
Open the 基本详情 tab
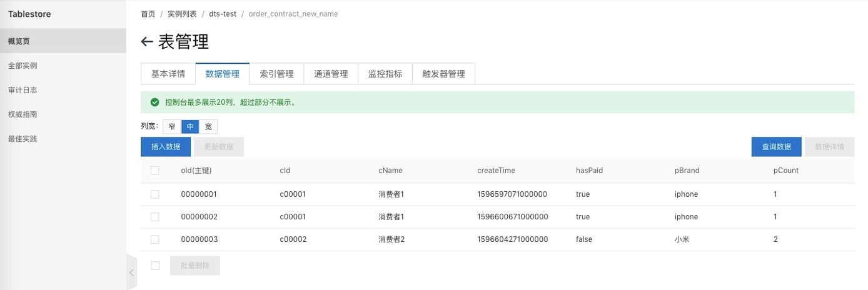tap(168, 74)
